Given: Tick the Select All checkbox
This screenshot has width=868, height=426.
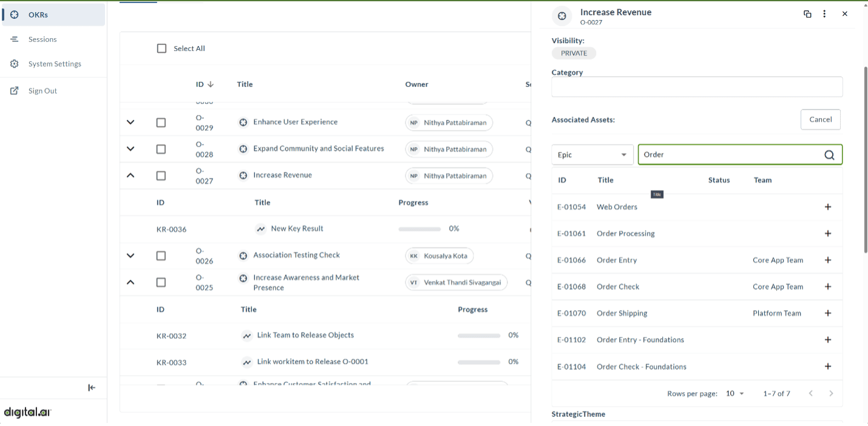Looking at the screenshot, I should (161, 49).
